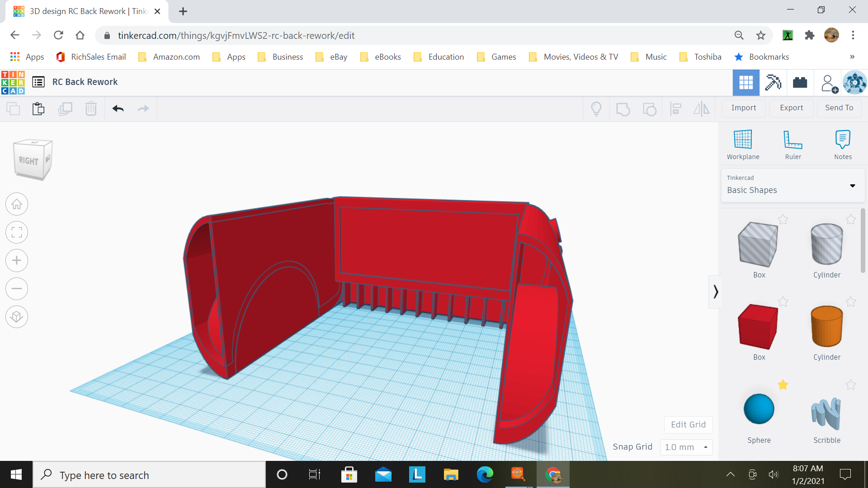
Task: Click the Home view icon
Action: point(17,205)
